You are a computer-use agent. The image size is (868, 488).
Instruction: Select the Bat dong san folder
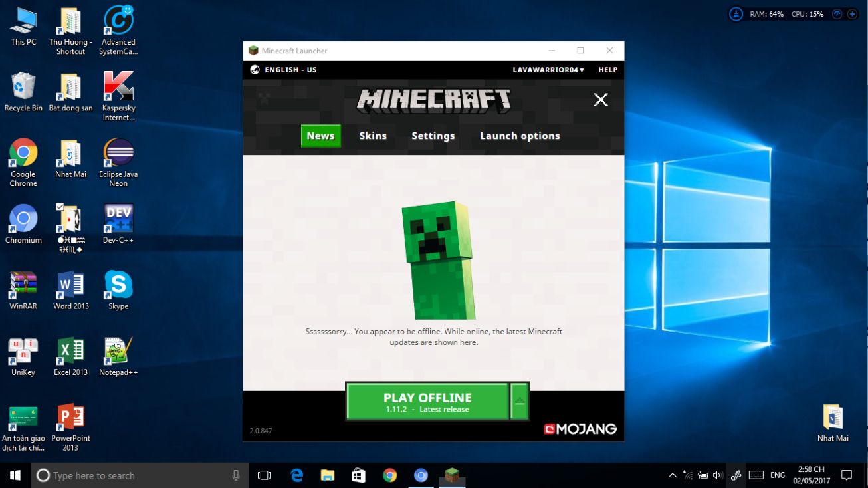[70, 92]
